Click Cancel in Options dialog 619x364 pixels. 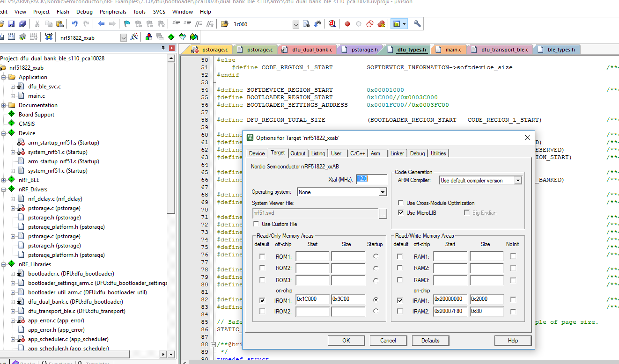[x=388, y=341]
